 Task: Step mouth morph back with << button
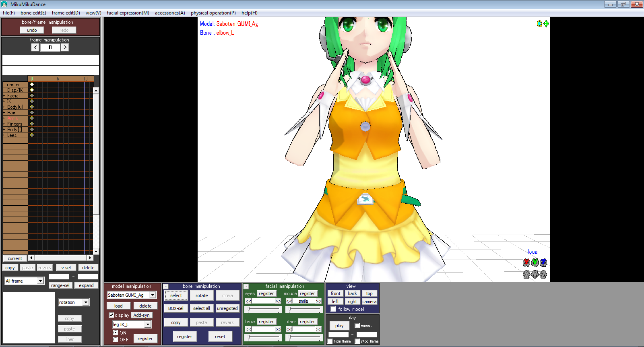(289, 301)
